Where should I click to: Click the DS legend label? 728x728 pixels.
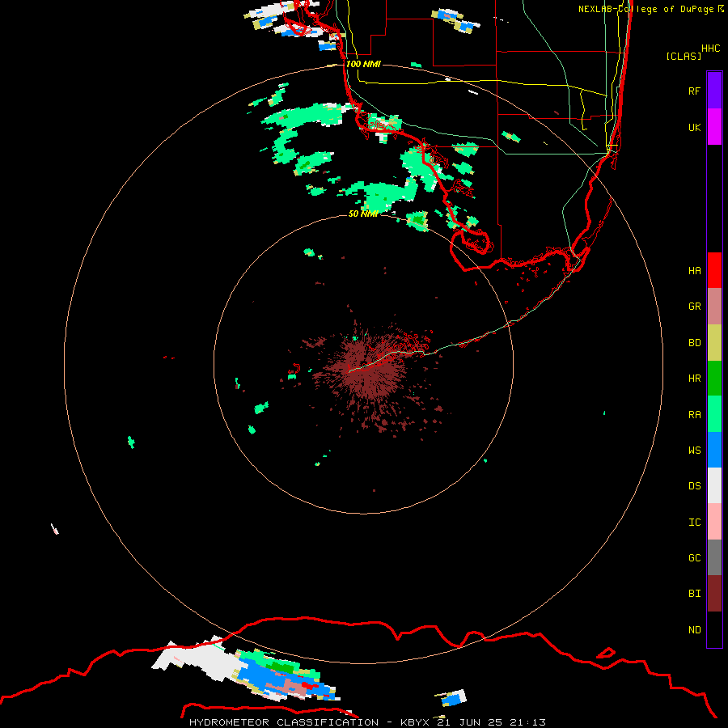(x=694, y=486)
